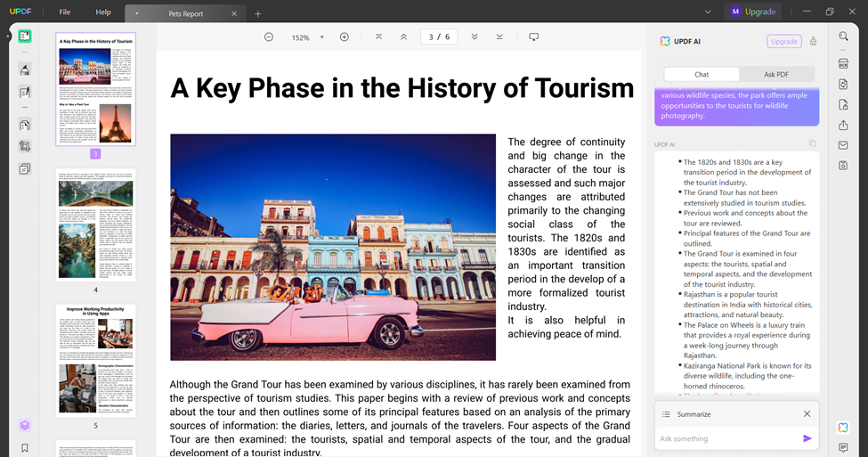Click the zoom in plus icon
The image size is (868, 457).
345,37
